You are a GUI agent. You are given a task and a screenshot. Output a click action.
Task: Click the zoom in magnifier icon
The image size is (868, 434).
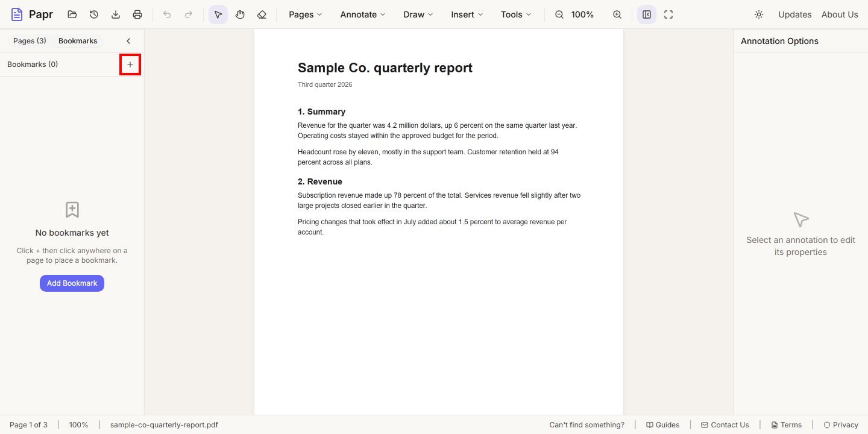(617, 14)
